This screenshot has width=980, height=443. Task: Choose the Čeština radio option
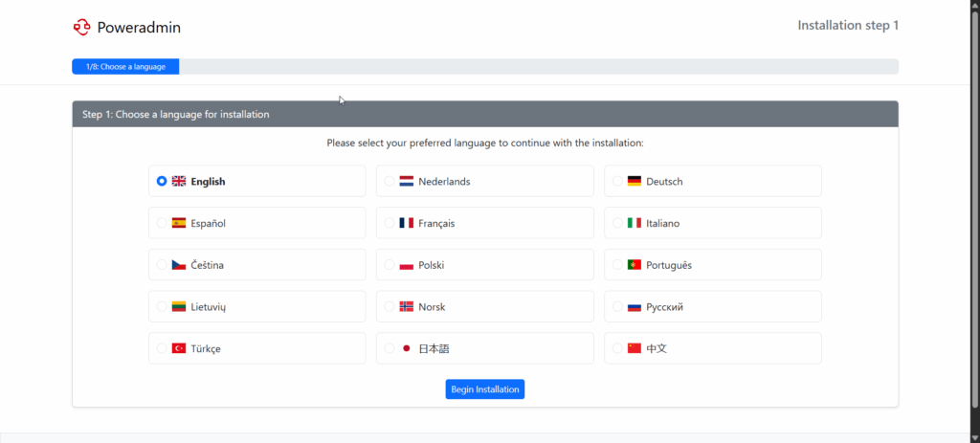(162, 265)
